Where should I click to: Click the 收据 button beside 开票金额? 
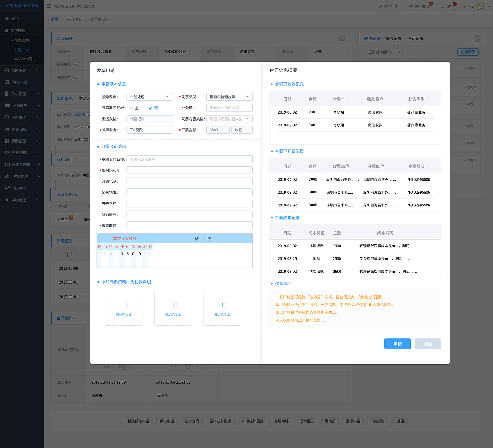(242, 130)
